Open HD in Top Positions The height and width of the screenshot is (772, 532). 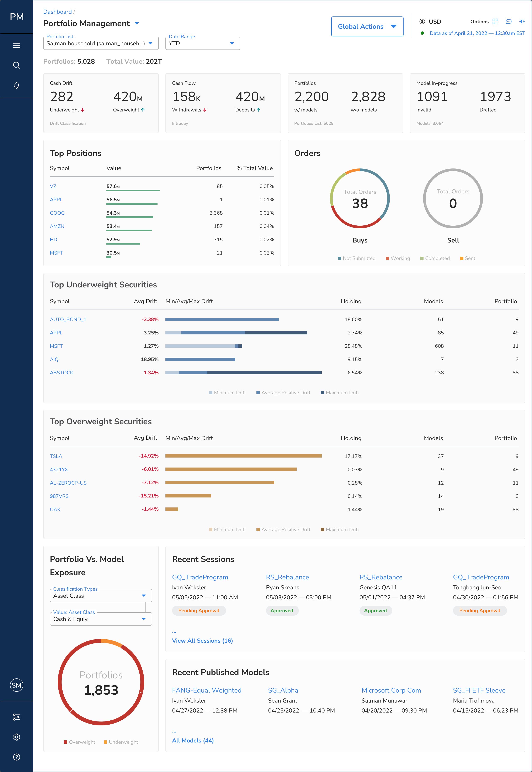coord(53,240)
